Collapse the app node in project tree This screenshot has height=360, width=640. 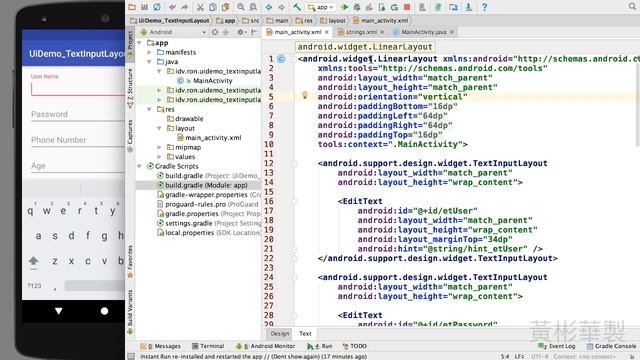(140, 43)
